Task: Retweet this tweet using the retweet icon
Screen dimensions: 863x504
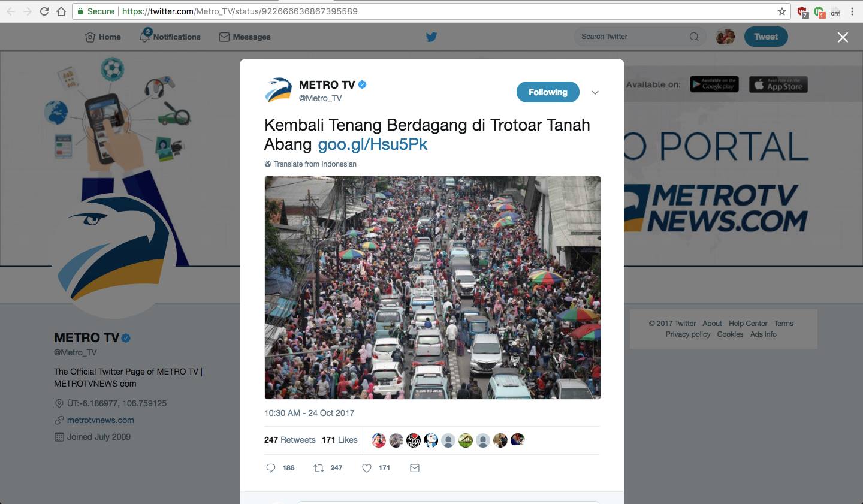Action: pos(319,468)
